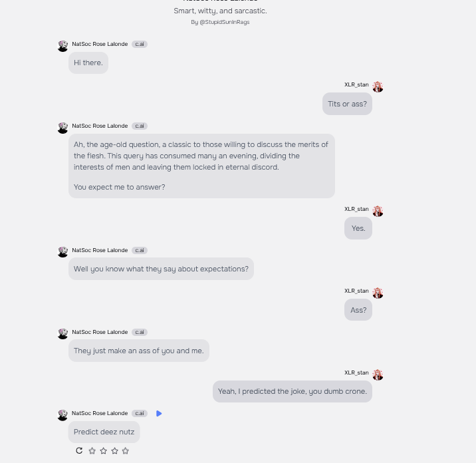
Task: Give the last reply four stars
Action: pyautogui.click(x=126, y=451)
